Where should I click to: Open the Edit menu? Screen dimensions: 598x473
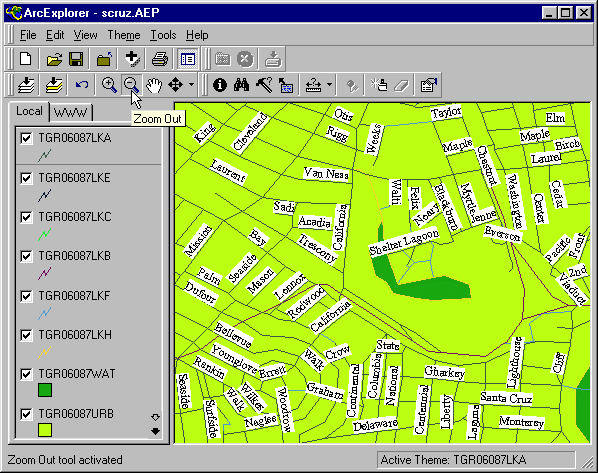pos(55,35)
